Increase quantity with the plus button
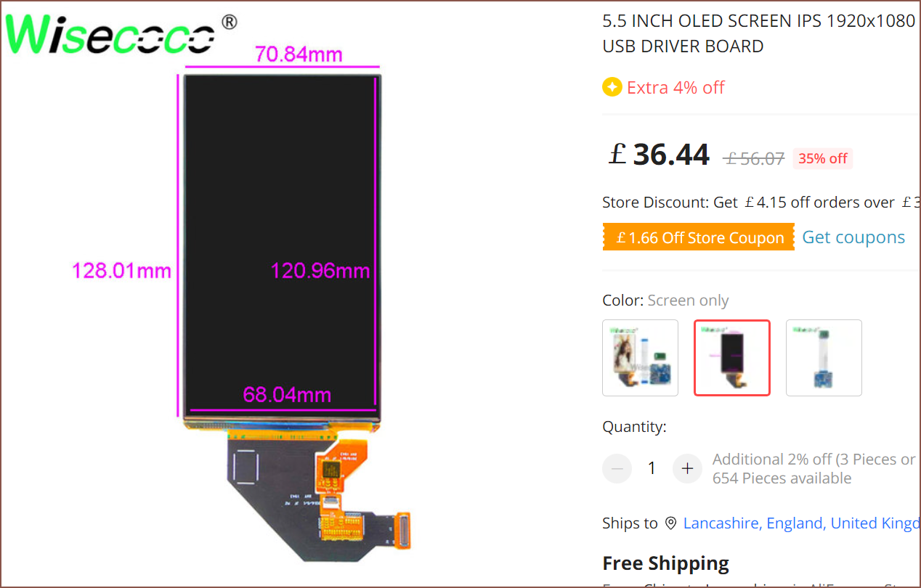This screenshot has height=588, width=921. click(687, 468)
